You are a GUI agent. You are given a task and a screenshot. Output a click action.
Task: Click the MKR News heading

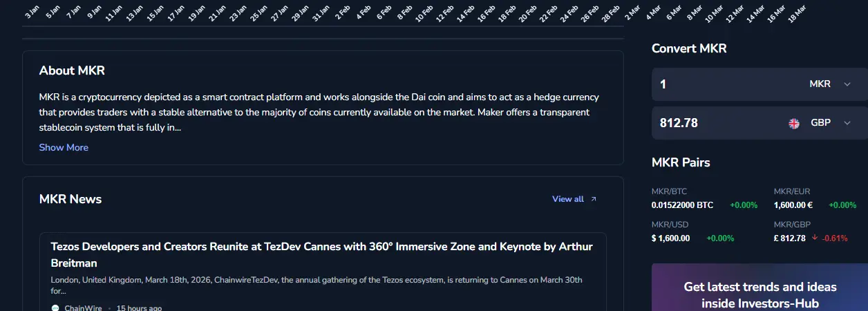pos(70,199)
